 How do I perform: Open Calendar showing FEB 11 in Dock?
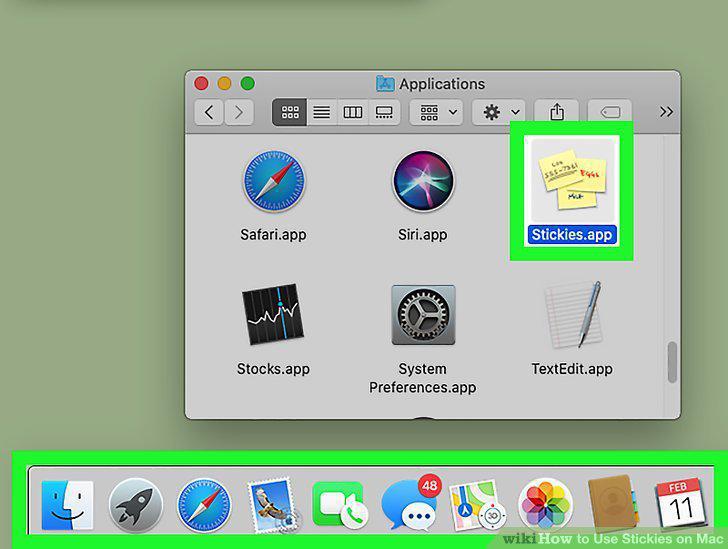coord(681,504)
